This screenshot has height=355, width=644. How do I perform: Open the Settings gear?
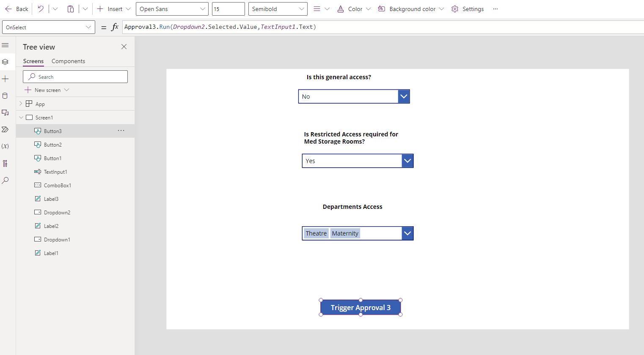pos(468,9)
